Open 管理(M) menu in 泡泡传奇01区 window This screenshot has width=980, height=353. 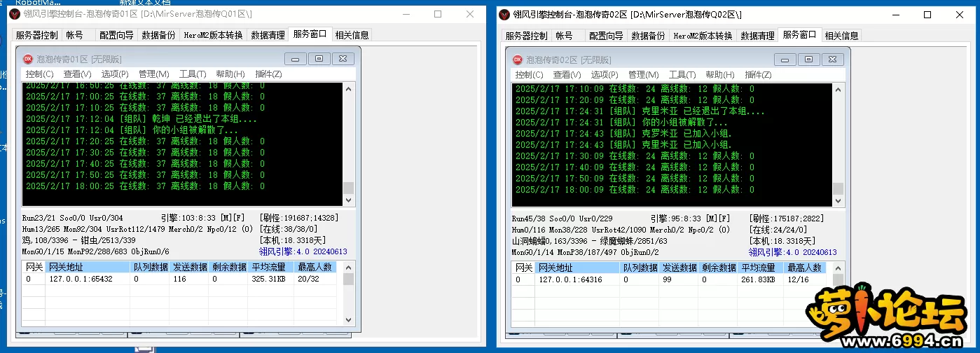pyautogui.click(x=153, y=74)
